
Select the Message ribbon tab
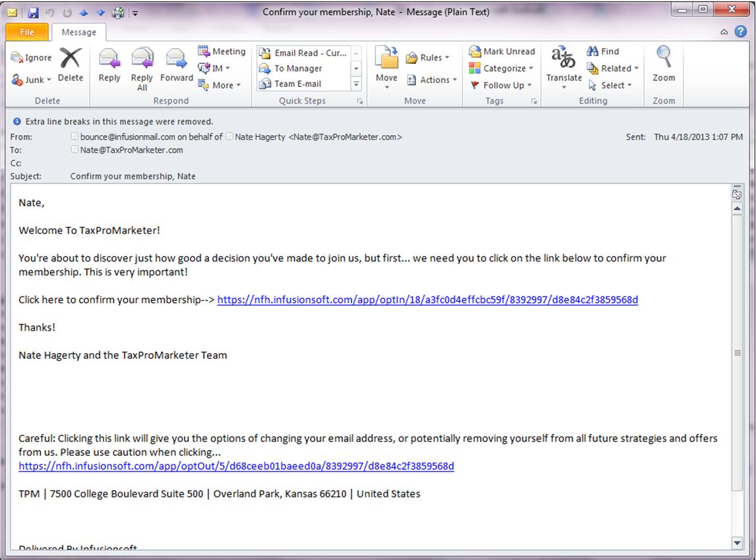point(78,32)
